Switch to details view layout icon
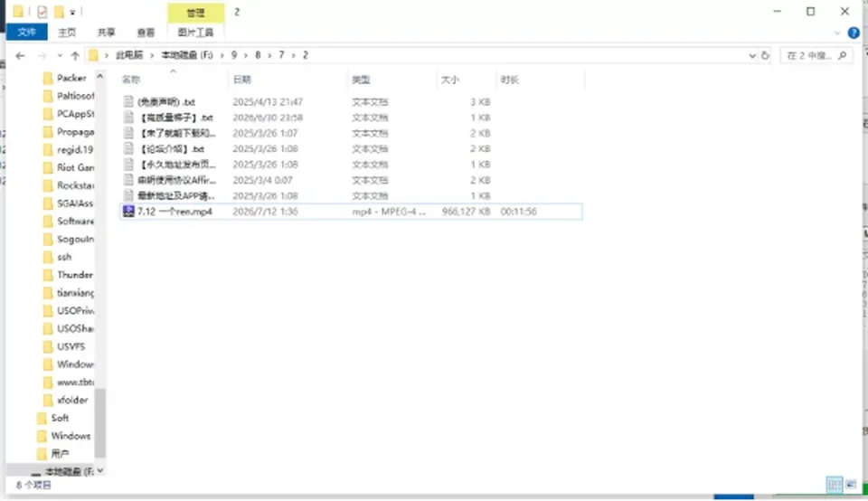Image resolution: width=868 pixels, height=501 pixels. [835, 485]
